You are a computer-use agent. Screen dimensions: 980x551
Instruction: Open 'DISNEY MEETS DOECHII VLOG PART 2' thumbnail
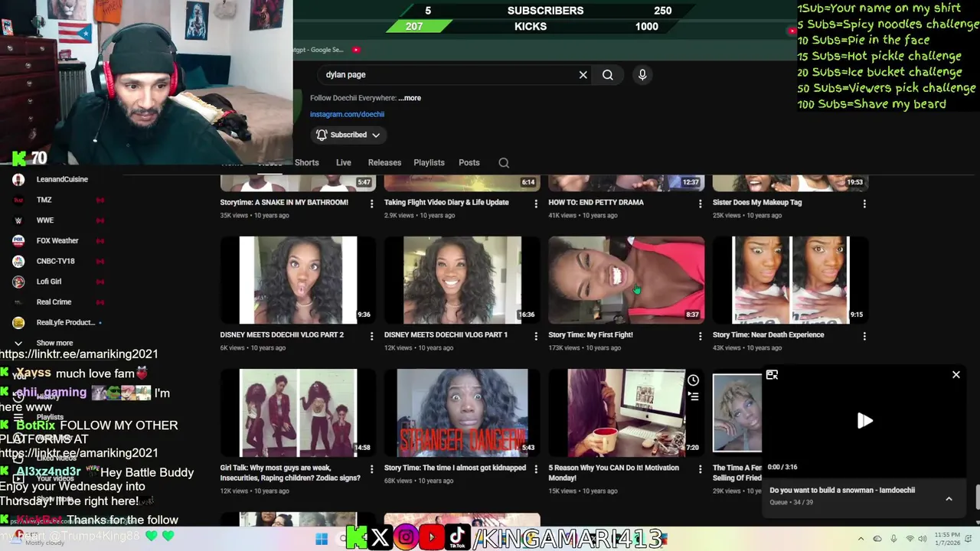(298, 280)
